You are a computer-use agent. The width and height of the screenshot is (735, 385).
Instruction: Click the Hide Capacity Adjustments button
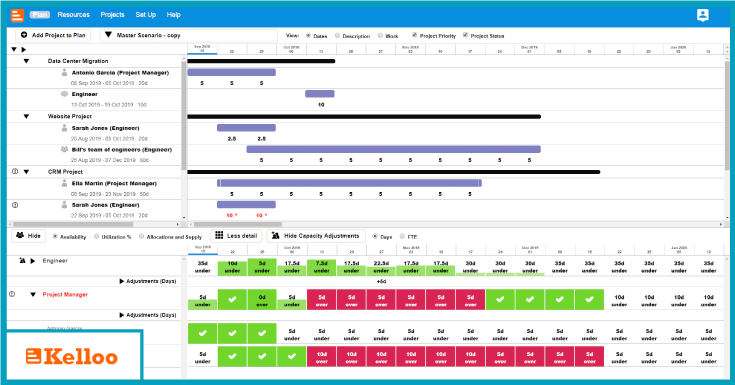pos(315,236)
